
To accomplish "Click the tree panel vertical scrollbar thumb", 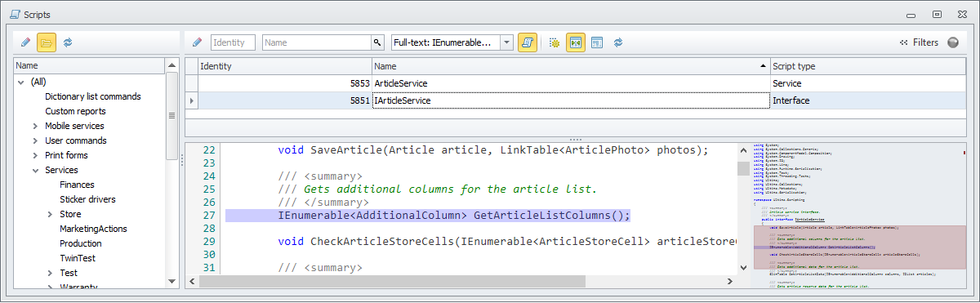I will coord(171,115).
